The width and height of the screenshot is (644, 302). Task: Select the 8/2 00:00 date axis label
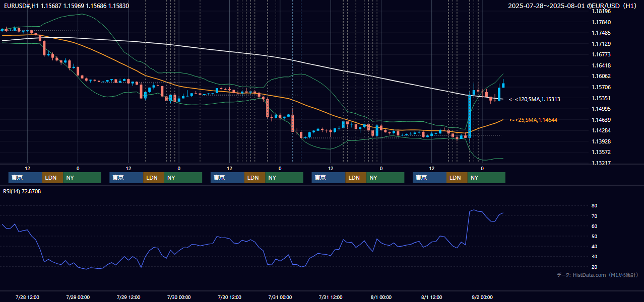tap(482, 297)
